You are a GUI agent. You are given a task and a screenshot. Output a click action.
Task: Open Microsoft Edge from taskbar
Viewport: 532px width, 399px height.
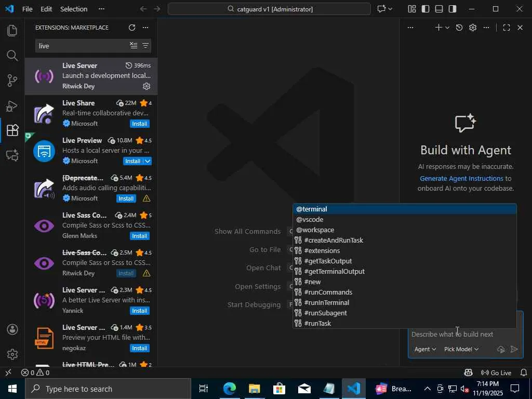click(229, 389)
